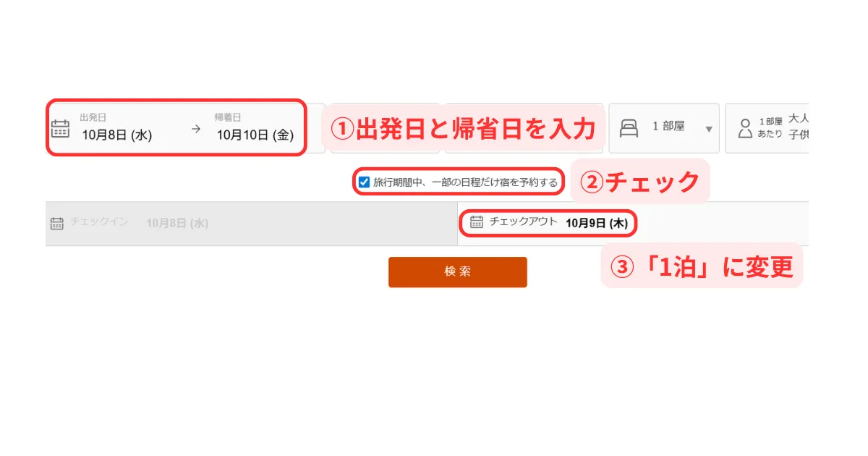Open the 1 部屋 room count selector

pyautogui.click(x=664, y=128)
